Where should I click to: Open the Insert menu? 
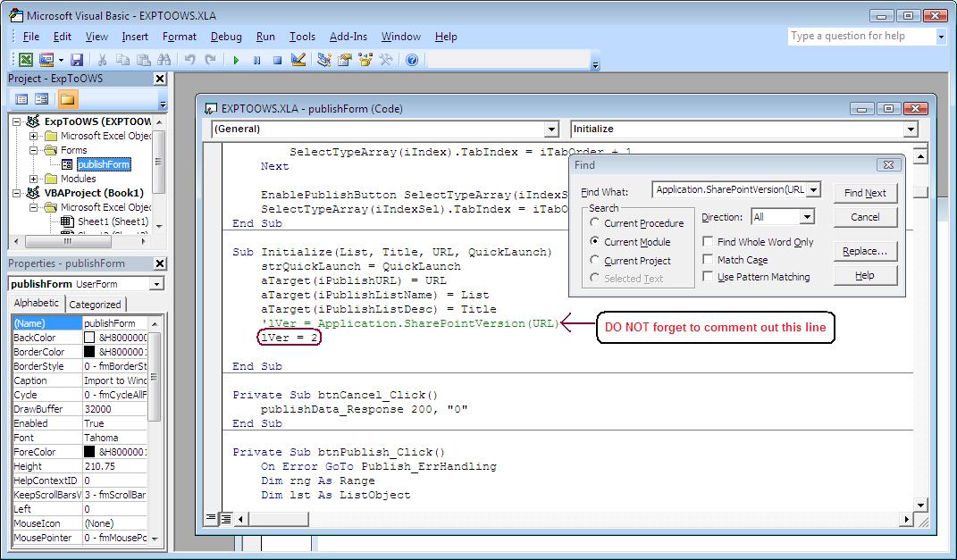coord(135,37)
